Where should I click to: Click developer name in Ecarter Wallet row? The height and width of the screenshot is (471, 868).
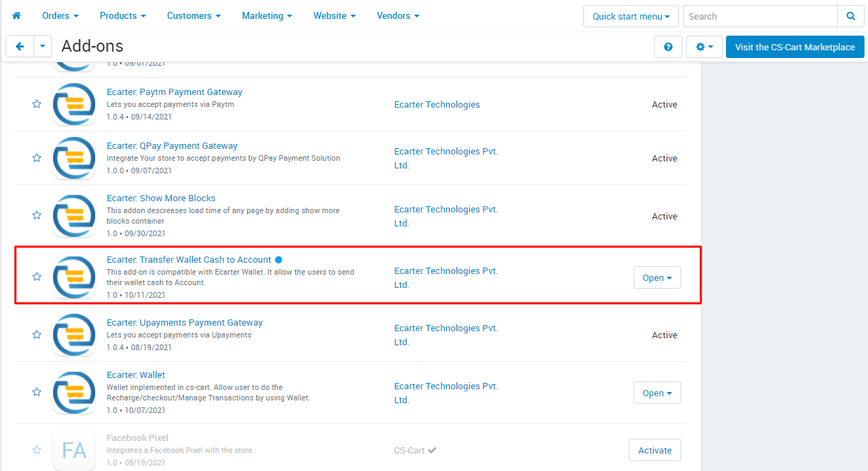446,393
